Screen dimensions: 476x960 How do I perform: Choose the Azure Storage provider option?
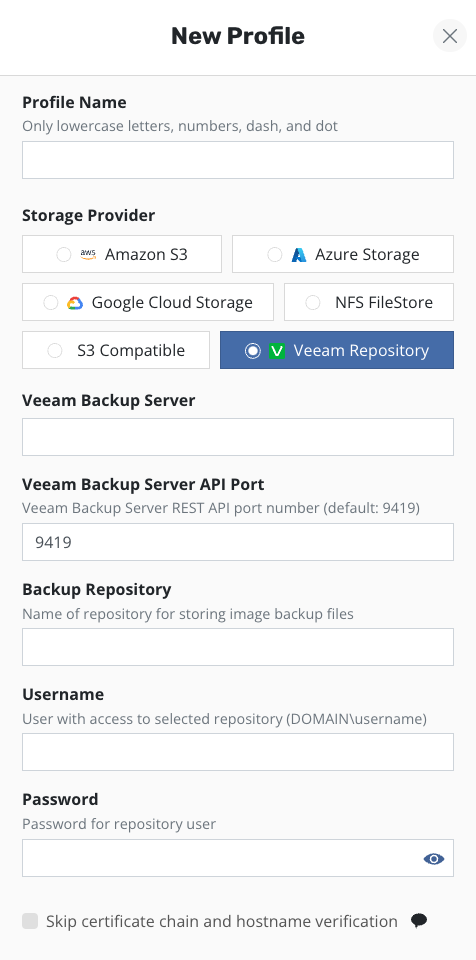(x=343, y=254)
